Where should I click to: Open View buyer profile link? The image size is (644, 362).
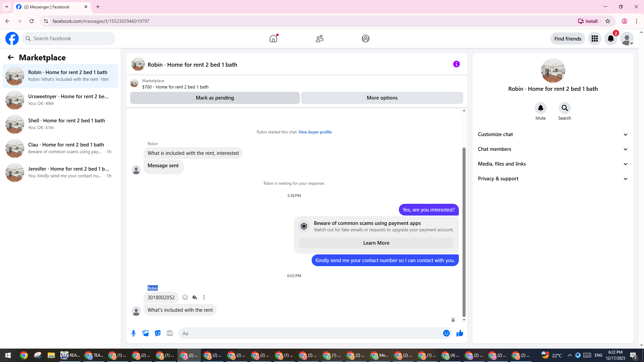tap(315, 132)
